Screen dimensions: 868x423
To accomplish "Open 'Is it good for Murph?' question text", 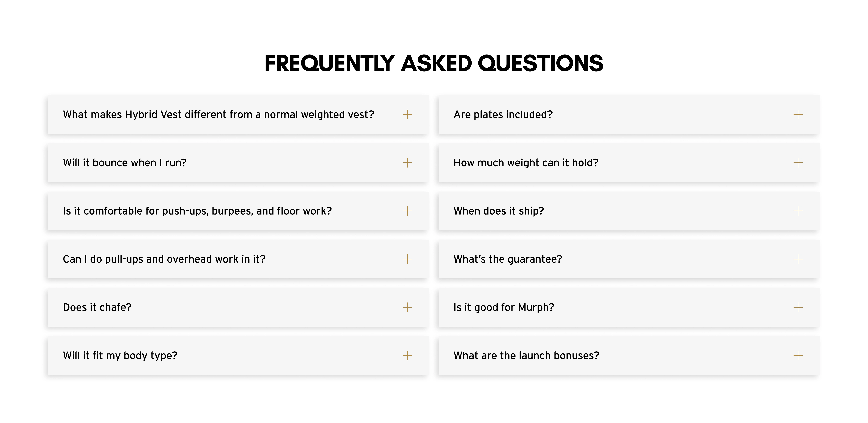I will click(x=503, y=307).
